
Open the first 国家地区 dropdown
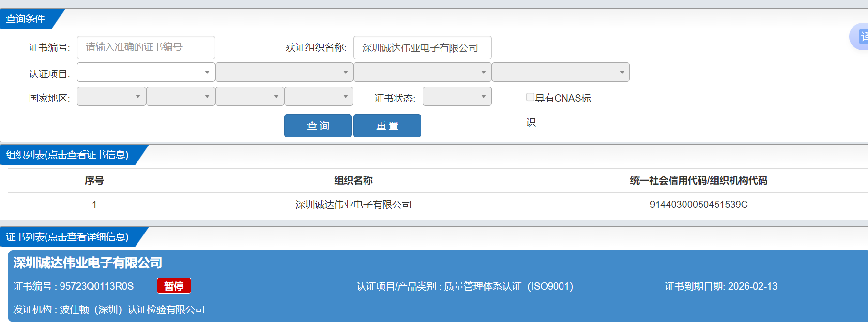111,96
